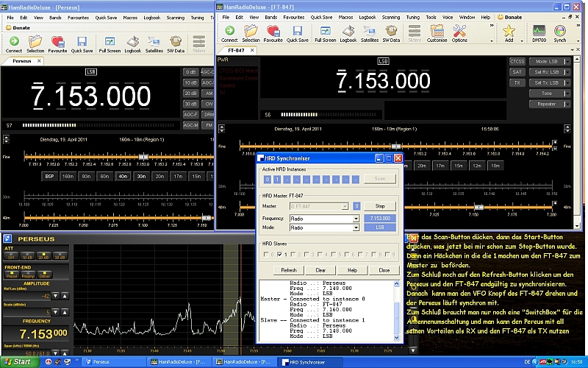
Task: Check HRD Slaves checkbox 1
Action: coord(279,254)
